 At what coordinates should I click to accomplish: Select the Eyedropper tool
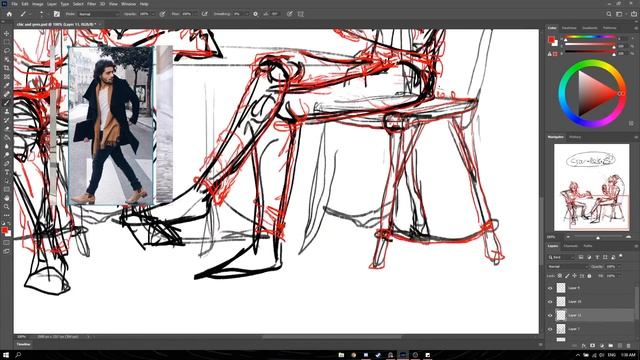click(7, 85)
